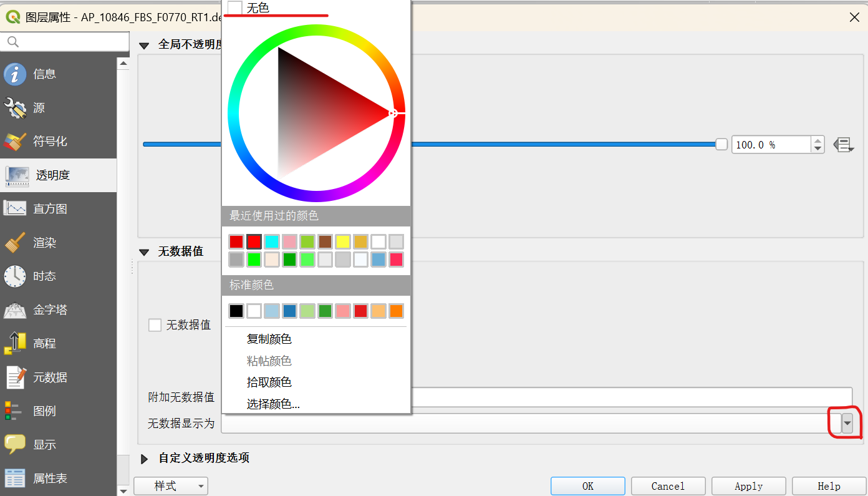Pick the light blue swatch in standard colors
The image size is (868, 496).
pyautogui.click(x=271, y=311)
